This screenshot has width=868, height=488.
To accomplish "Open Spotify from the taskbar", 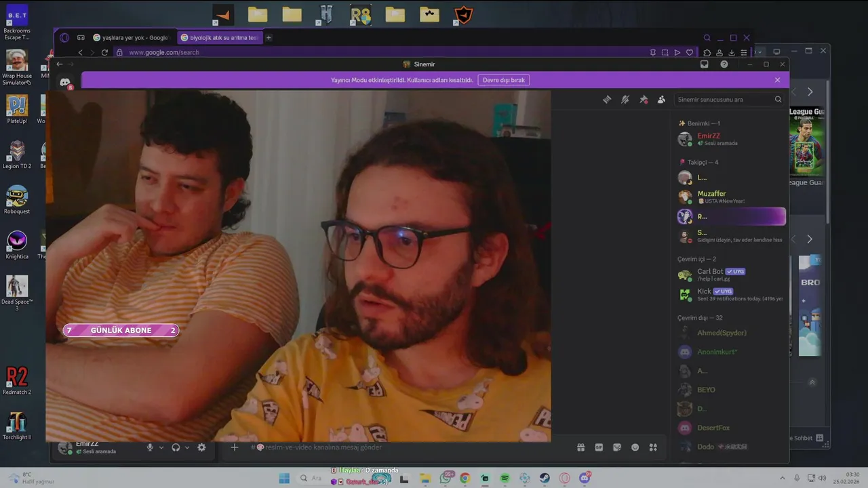I will tap(505, 479).
